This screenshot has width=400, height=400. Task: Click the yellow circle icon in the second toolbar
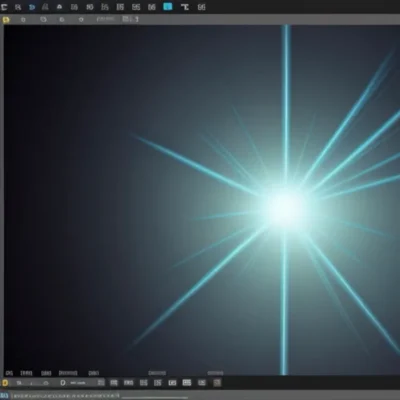pyautogui.click(x=6, y=20)
